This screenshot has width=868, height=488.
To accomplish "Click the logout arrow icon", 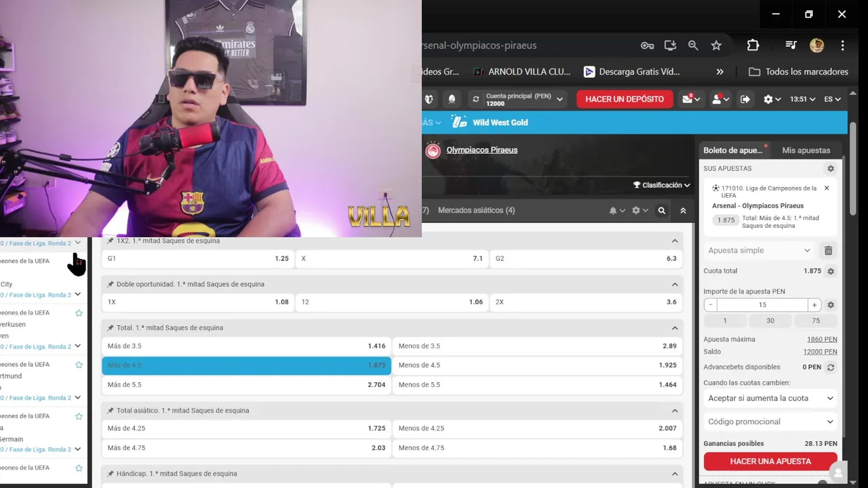I will [745, 99].
